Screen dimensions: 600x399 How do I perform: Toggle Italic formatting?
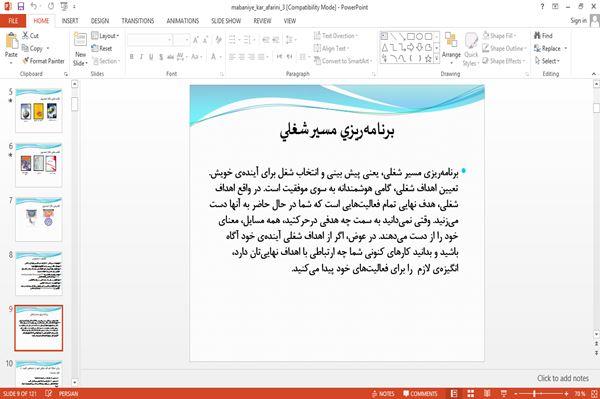[x=141, y=57]
